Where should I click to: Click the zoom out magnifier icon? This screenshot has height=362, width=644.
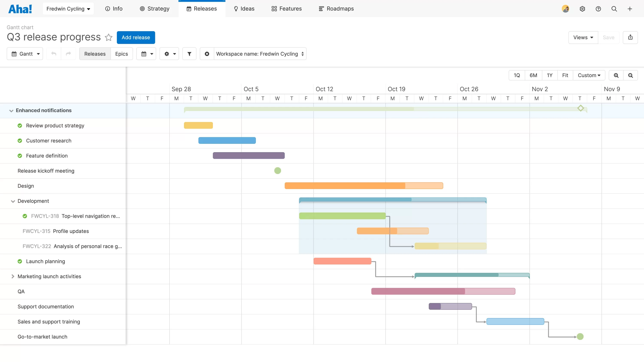pyautogui.click(x=631, y=75)
